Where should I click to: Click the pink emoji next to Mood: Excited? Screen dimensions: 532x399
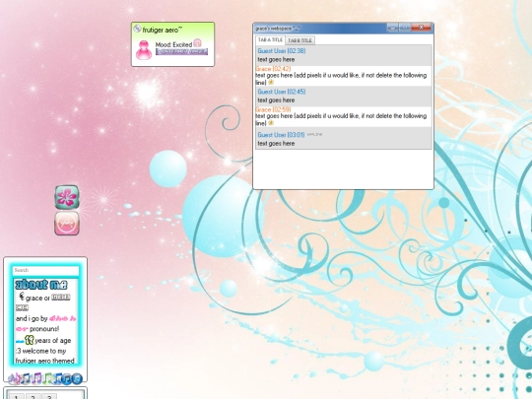click(x=197, y=43)
